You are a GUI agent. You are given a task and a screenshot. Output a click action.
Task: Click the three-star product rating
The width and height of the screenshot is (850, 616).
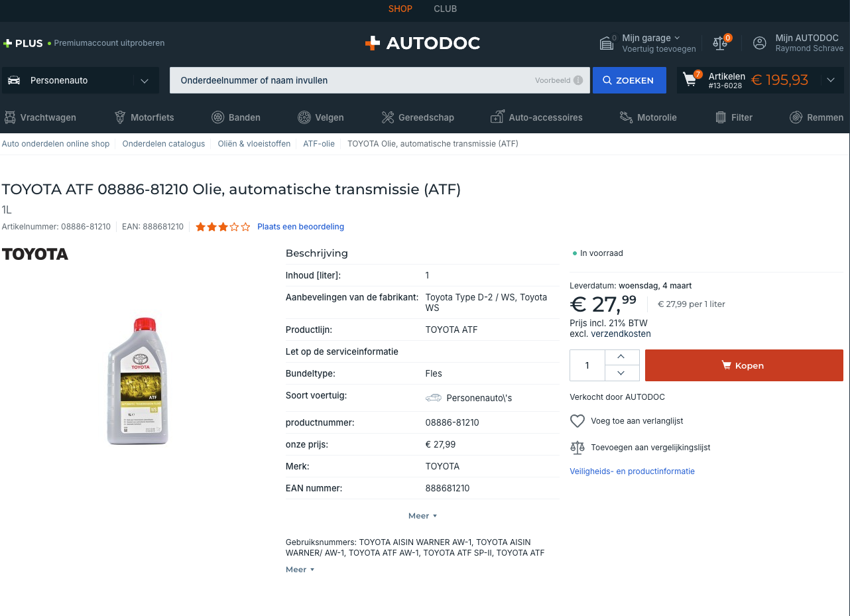[x=223, y=227]
